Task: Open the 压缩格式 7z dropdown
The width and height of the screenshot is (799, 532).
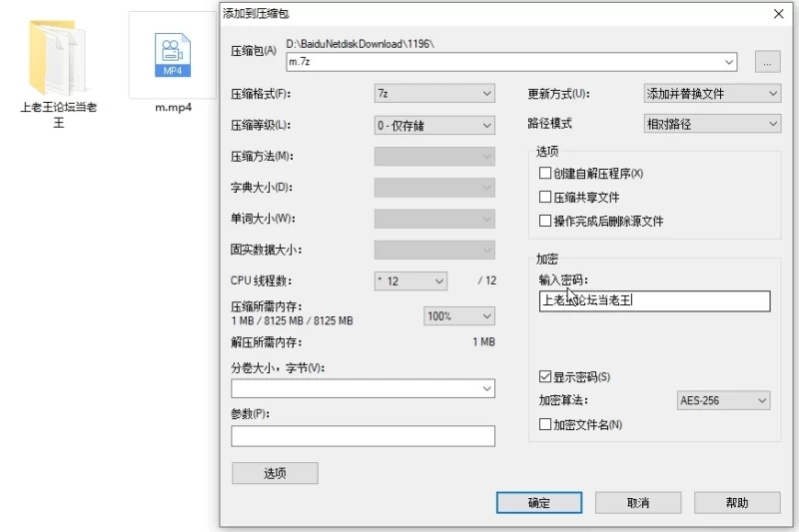Action: [x=434, y=94]
